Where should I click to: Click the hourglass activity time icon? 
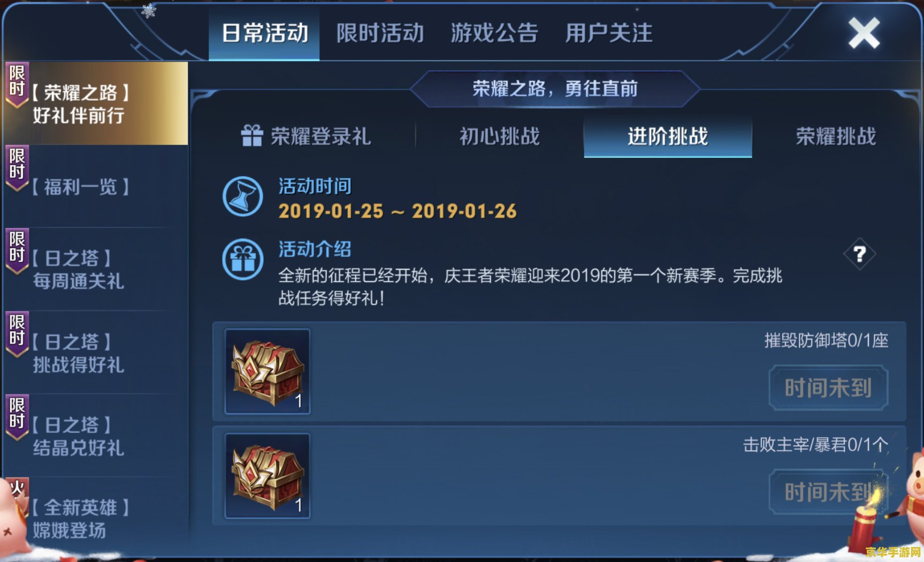click(x=243, y=196)
